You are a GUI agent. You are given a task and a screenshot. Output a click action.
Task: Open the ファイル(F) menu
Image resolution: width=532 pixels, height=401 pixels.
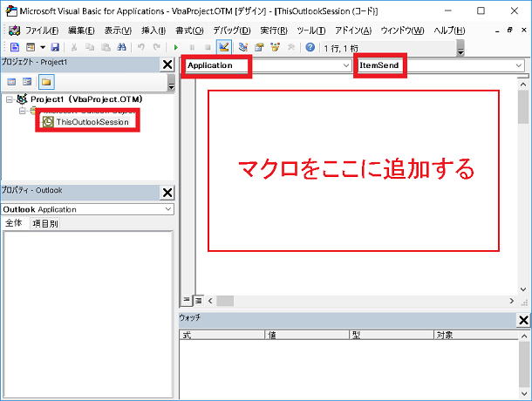click(42, 31)
